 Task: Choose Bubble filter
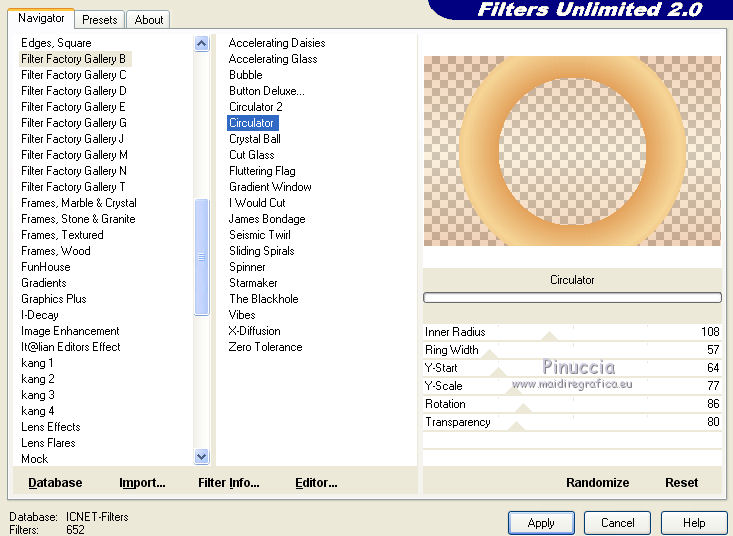245,75
